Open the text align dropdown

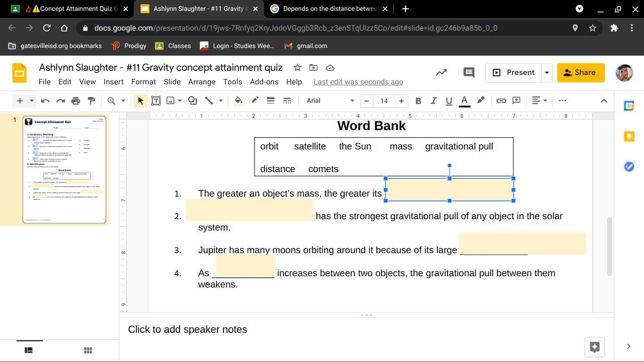pos(539,100)
